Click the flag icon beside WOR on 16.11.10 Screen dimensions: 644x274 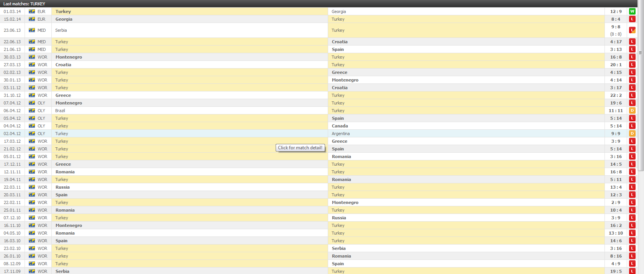point(32,225)
